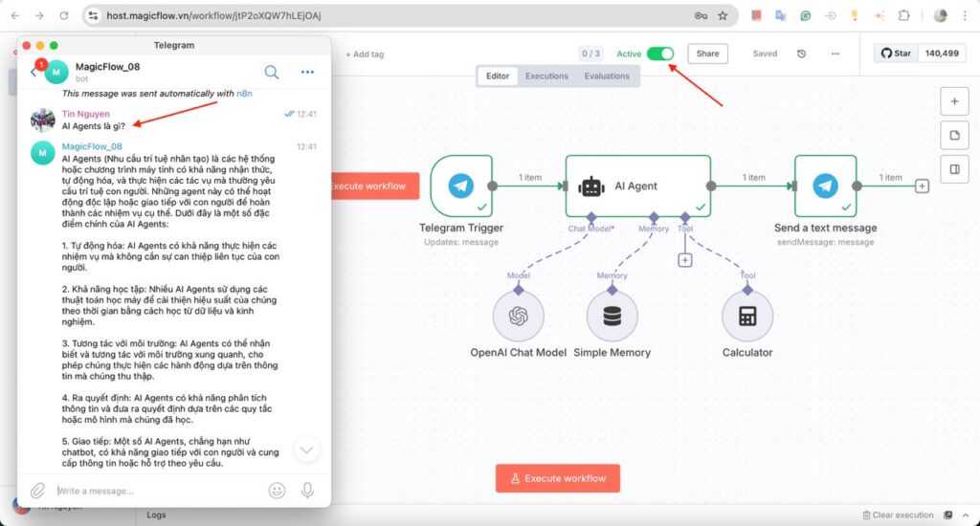Click the n8n link in message

(245, 94)
